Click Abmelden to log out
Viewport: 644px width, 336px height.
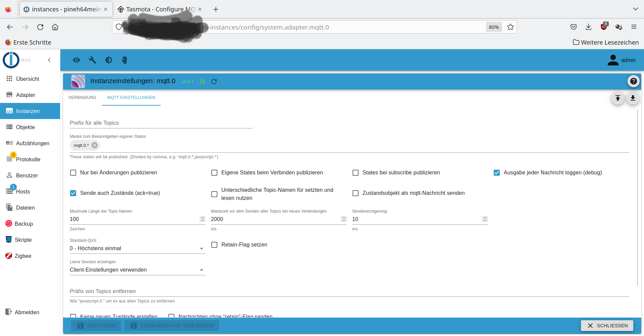tap(30, 312)
